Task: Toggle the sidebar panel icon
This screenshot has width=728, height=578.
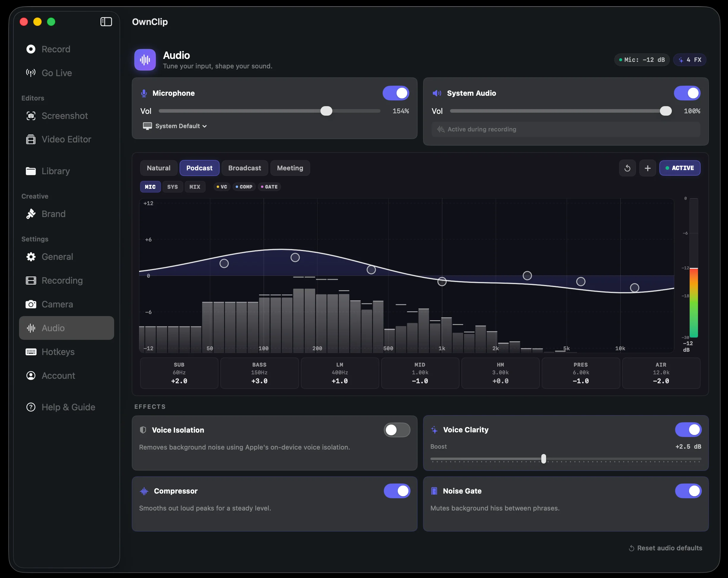Action: (x=106, y=22)
